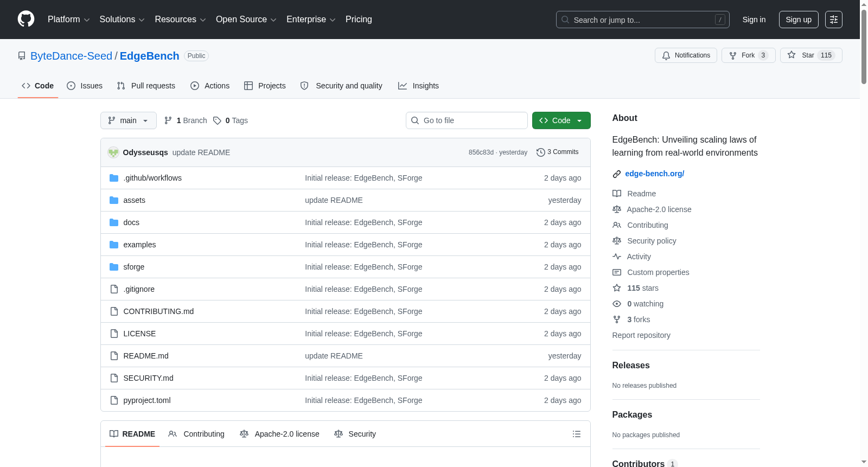Expand the Platform menu

point(68,20)
